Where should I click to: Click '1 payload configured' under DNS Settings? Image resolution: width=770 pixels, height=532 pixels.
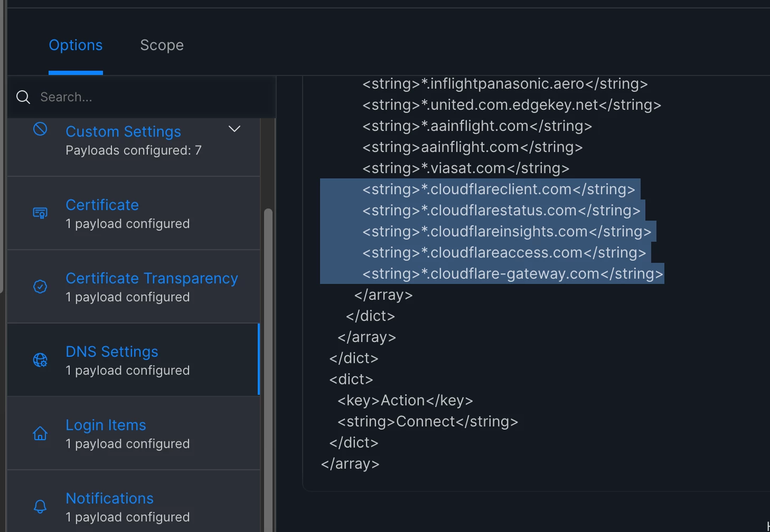tap(128, 370)
